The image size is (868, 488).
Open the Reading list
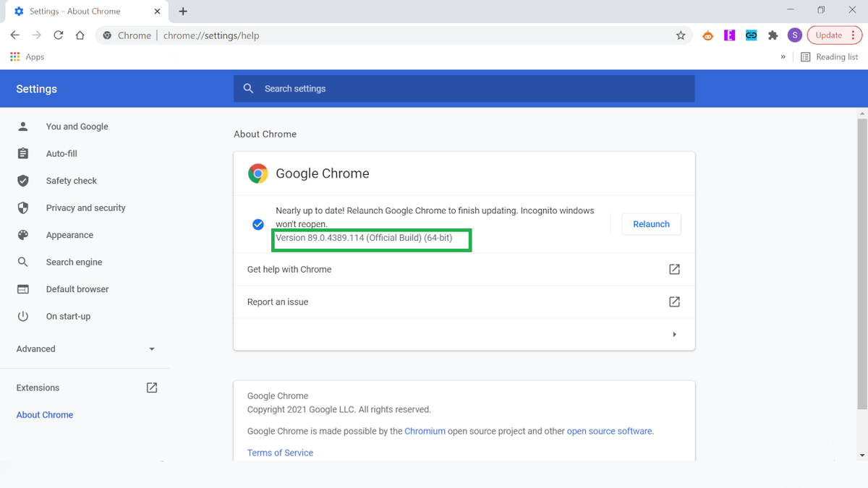[830, 56]
